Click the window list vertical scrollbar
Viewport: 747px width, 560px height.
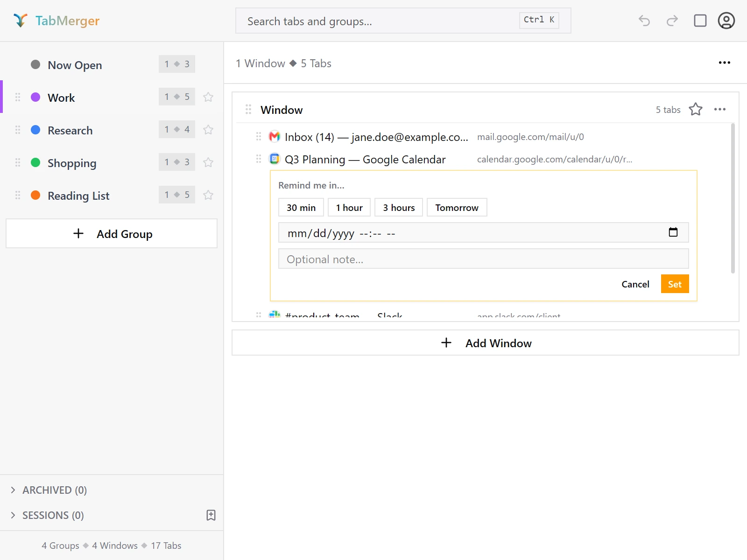pos(733,198)
